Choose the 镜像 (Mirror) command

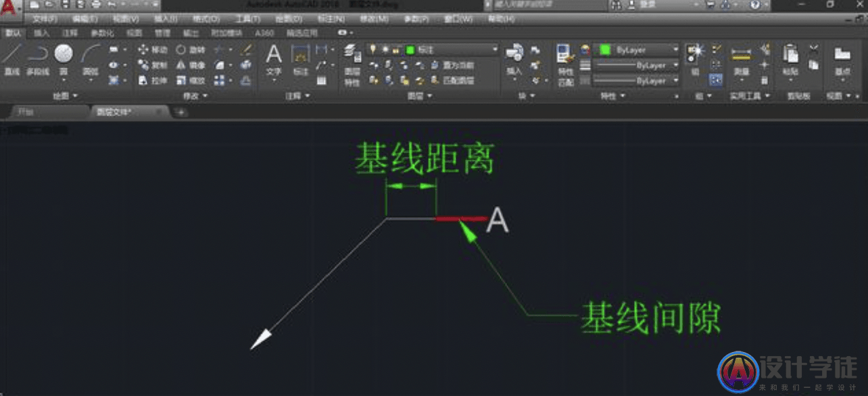pyautogui.click(x=191, y=66)
